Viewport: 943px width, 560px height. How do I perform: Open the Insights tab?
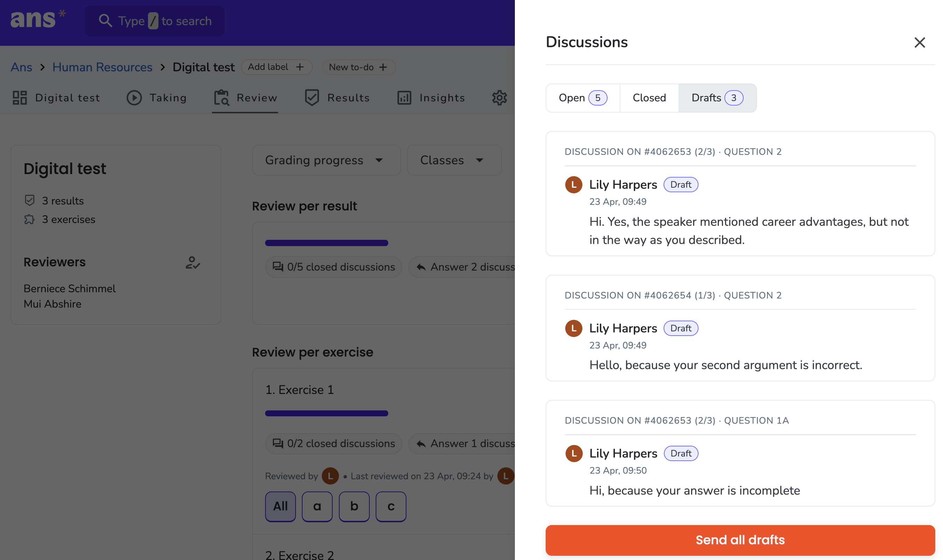pyautogui.click(x=431, y=98)
